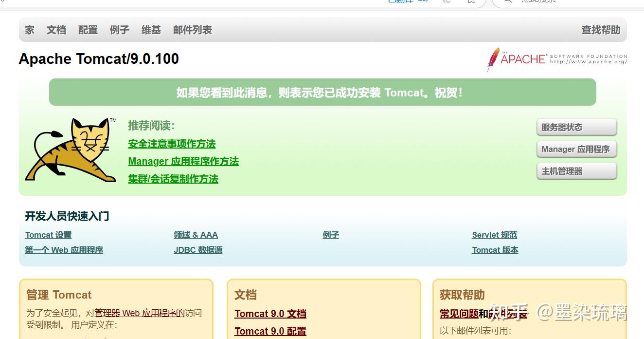Open the 文档 navigation item
644x339 pixels.
click(x=56, y=30)
